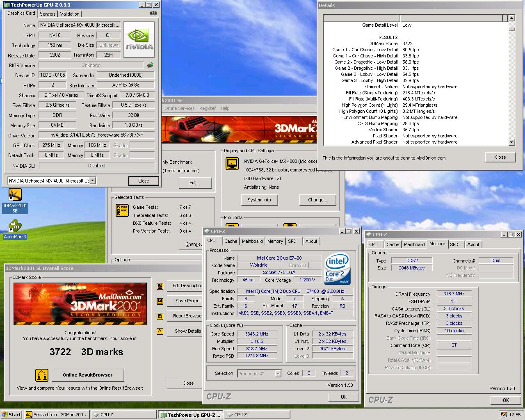Open the Processor selection dropdown in CPU-Z
The image size is (525, 420).
click(x=278, y=374)
